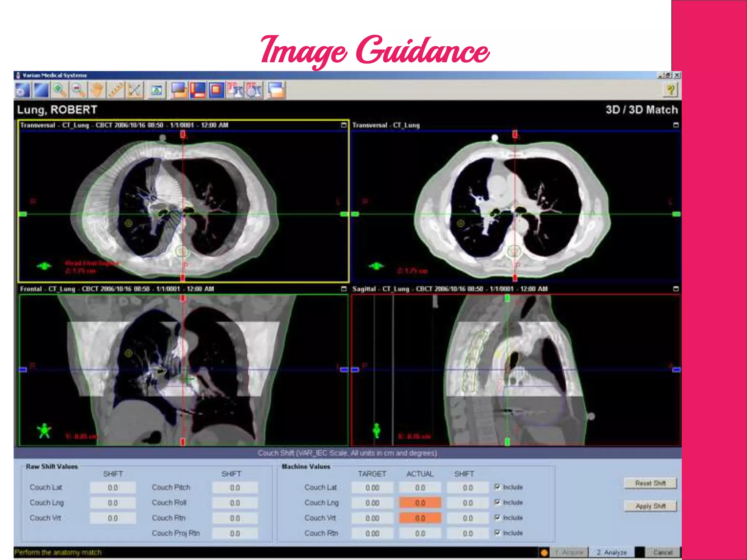Click Couch Roll shift field

coord(235,503)
